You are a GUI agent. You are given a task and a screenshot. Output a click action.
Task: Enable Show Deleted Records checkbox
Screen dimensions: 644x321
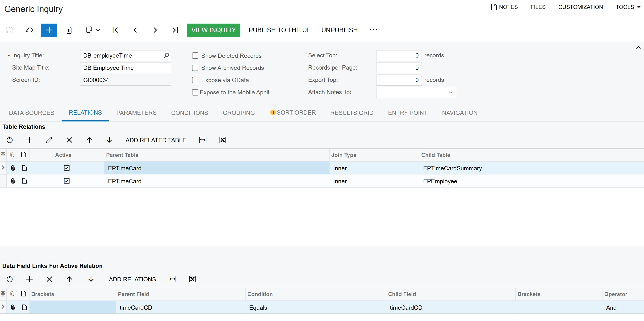(195, 55)
